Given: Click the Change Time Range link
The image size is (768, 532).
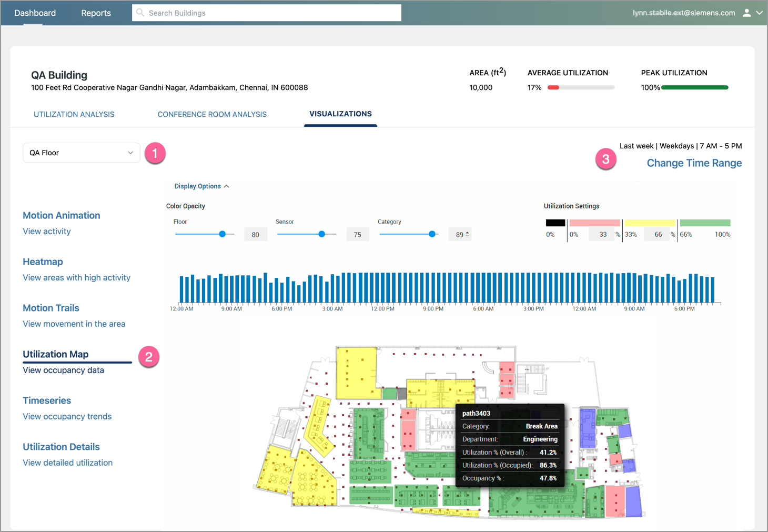Looking at the screenshot, I should click(694, 163).
